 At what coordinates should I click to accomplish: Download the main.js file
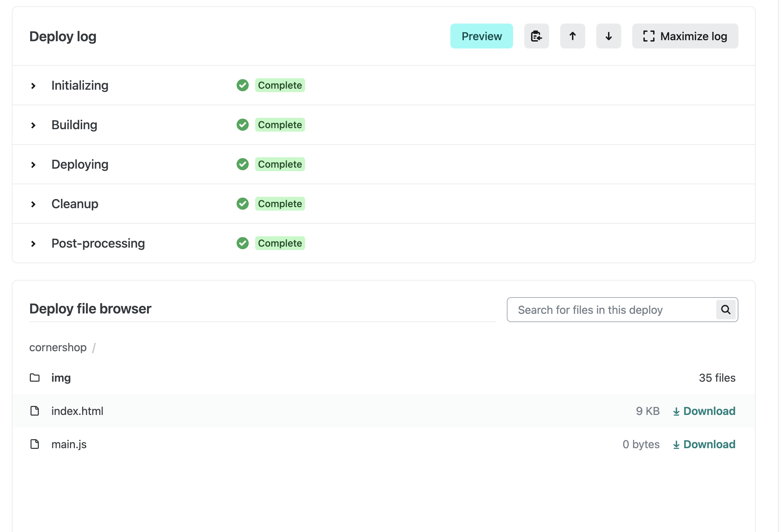(704, 444)
